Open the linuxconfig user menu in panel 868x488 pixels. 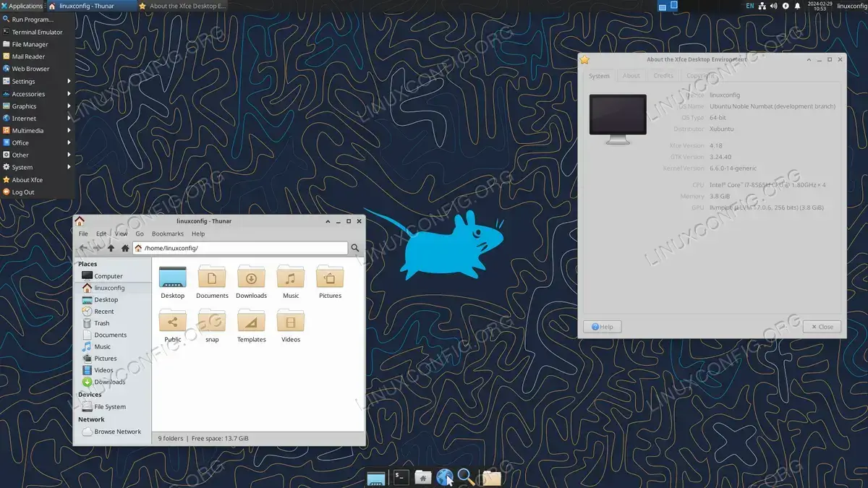(851, 6)
